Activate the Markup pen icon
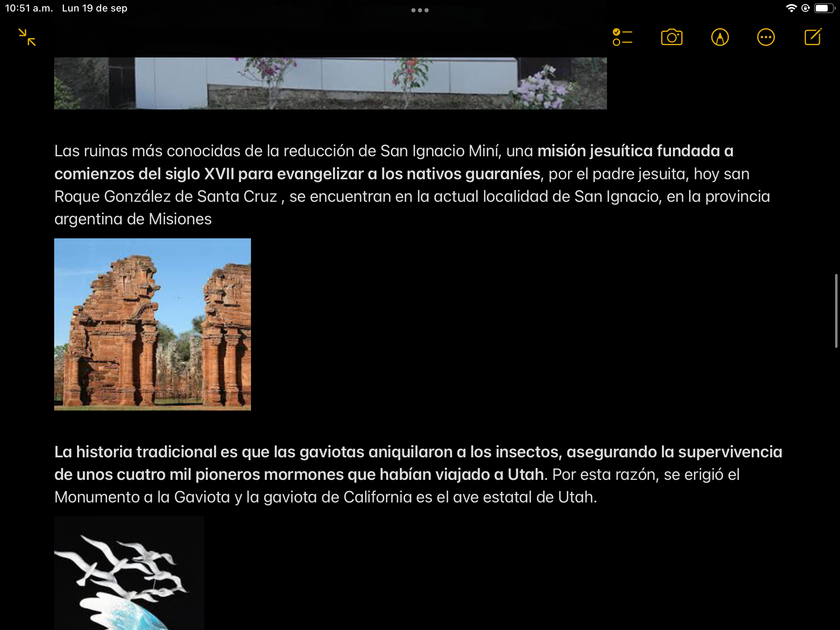The width and height of the screenshot is (840, 630). (x=720, y=37)
